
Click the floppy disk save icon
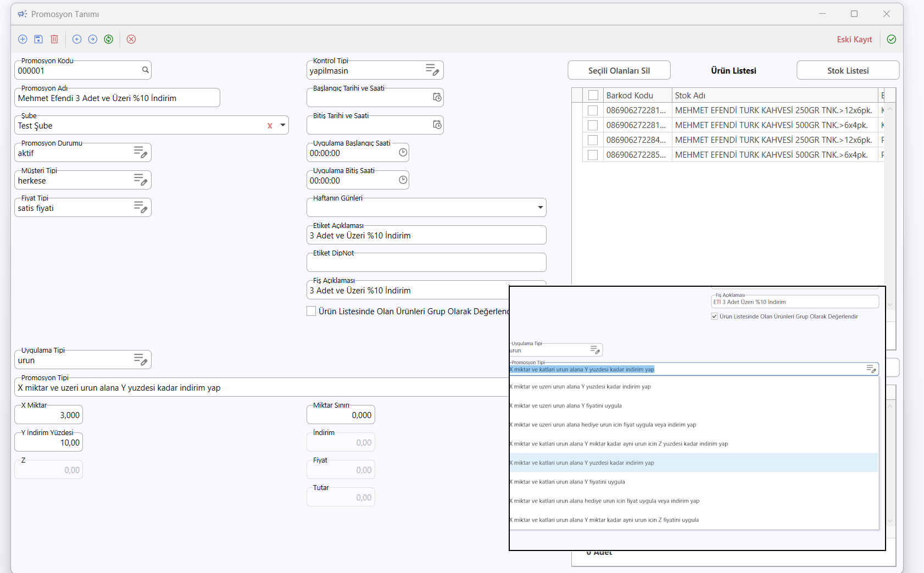(x=38, y=39)
